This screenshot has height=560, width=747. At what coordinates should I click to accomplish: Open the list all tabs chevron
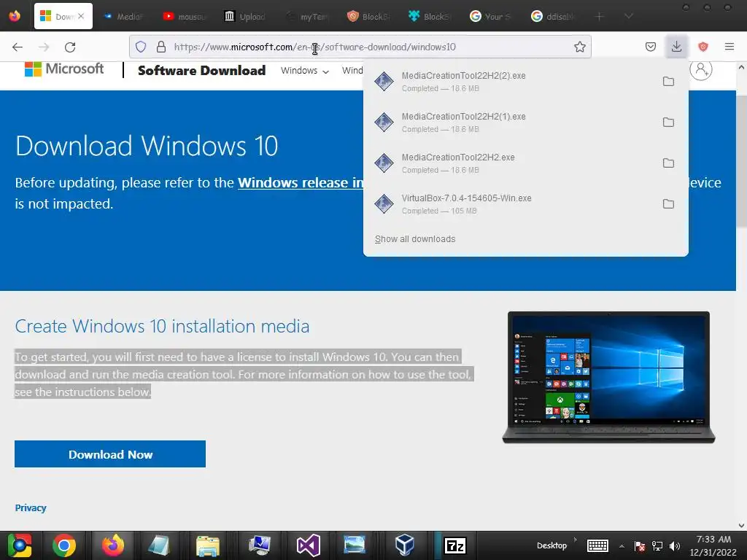point(628,17)
